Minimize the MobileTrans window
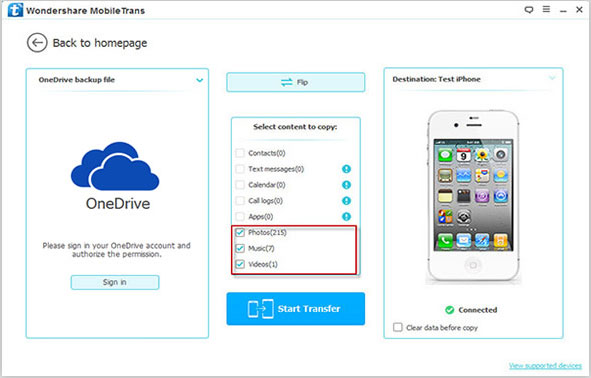 pyautogui.click(x=563, y=10)
